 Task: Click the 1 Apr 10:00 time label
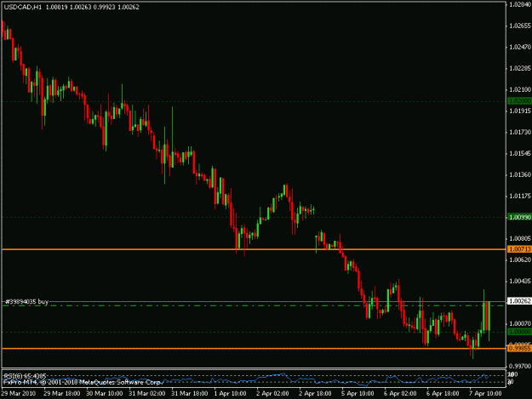click(x=230, y=394)
